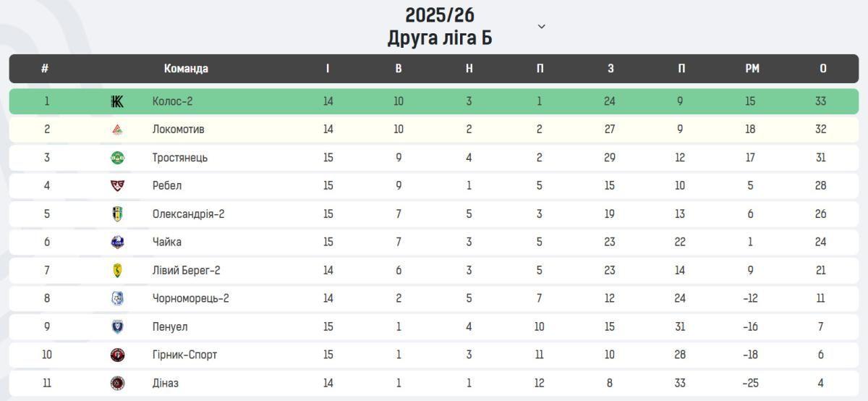Image resolution: width=868 pixels, height=401 pixels.
Task: Open the Локомотив team link
Action: (178, 130)
